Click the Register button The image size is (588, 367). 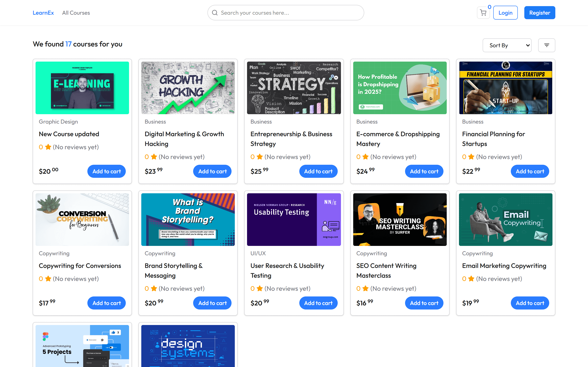539,13
